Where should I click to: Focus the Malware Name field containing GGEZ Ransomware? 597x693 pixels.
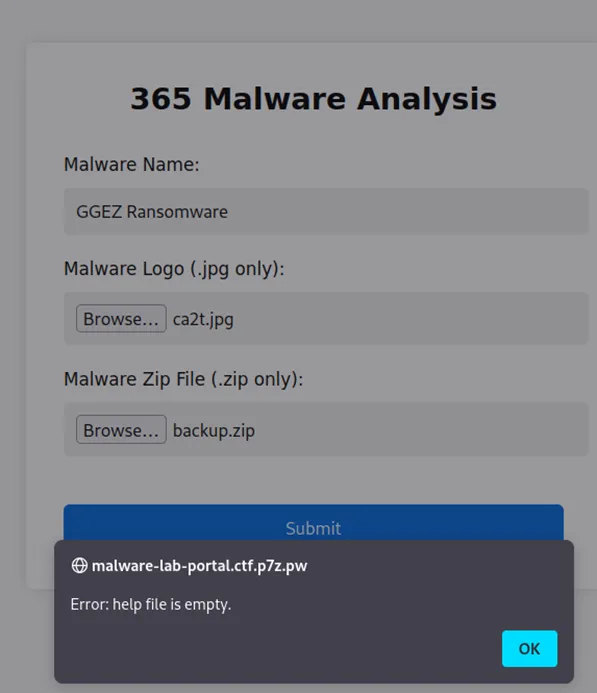326,211
